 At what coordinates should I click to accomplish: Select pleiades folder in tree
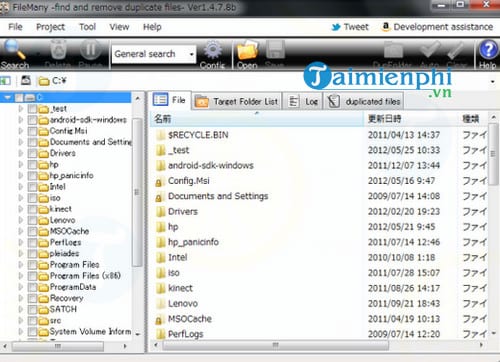[64, 254]
